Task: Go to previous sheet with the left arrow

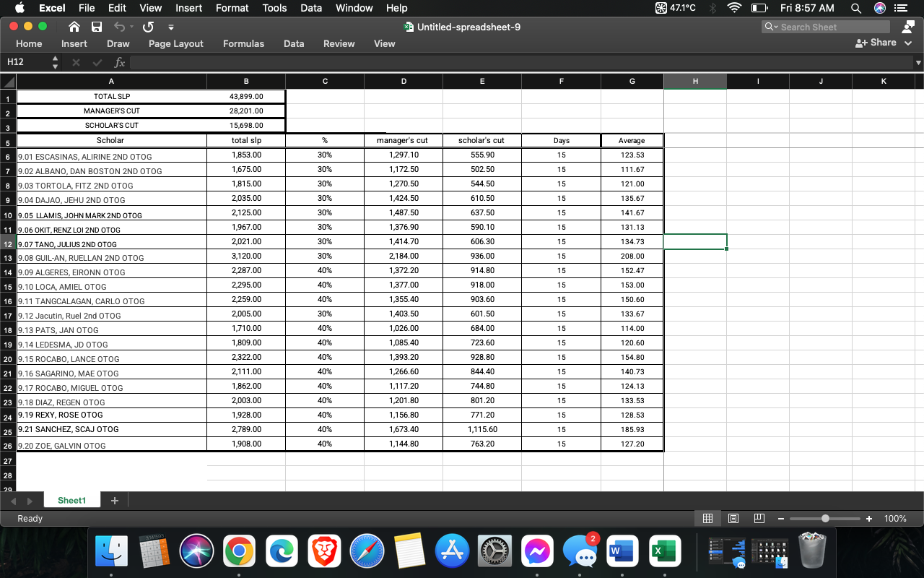Action: (x=12, y=501)
